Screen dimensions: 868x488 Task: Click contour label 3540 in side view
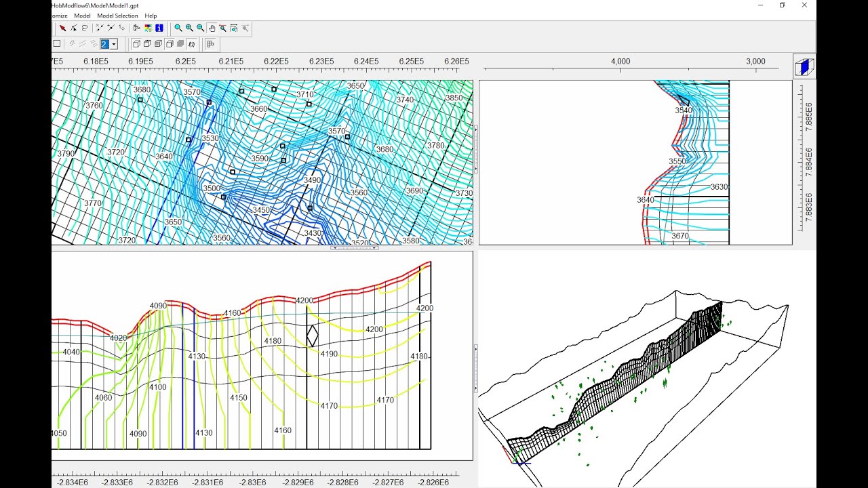tap(684, 110)
